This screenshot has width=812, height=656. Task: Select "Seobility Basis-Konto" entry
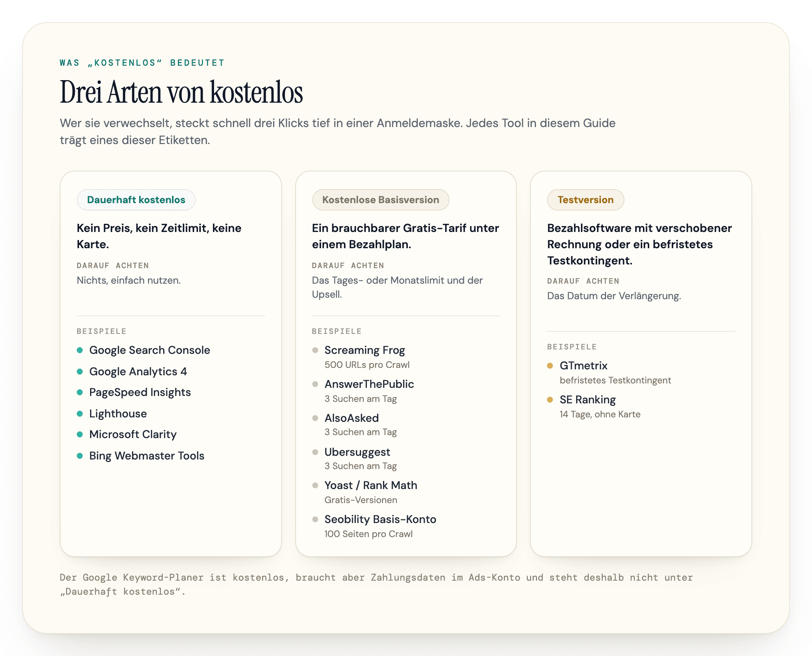pos(380,519)
